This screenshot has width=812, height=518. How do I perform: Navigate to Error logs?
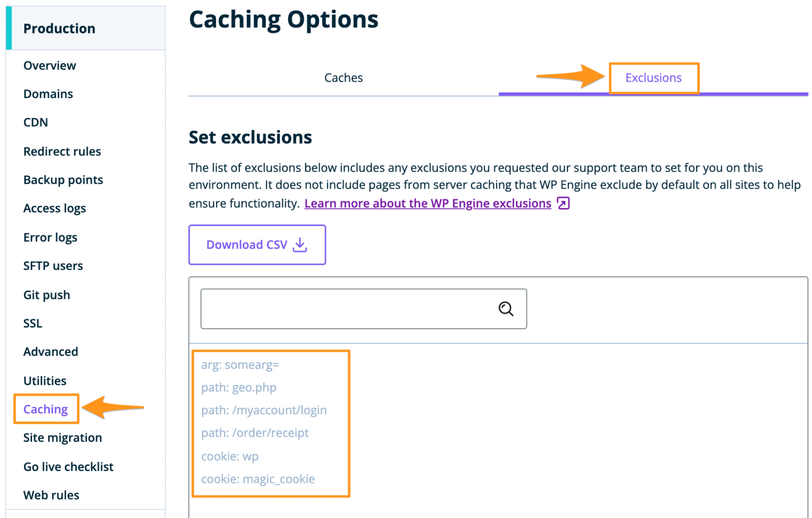point(50,237)
